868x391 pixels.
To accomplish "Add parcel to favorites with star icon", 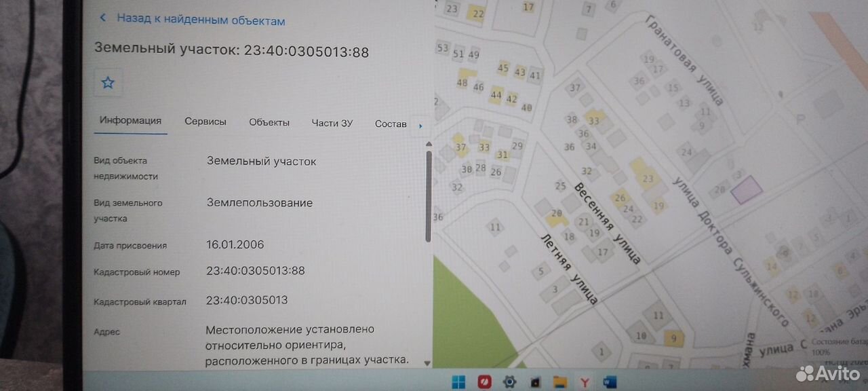I will coord(108,83).
